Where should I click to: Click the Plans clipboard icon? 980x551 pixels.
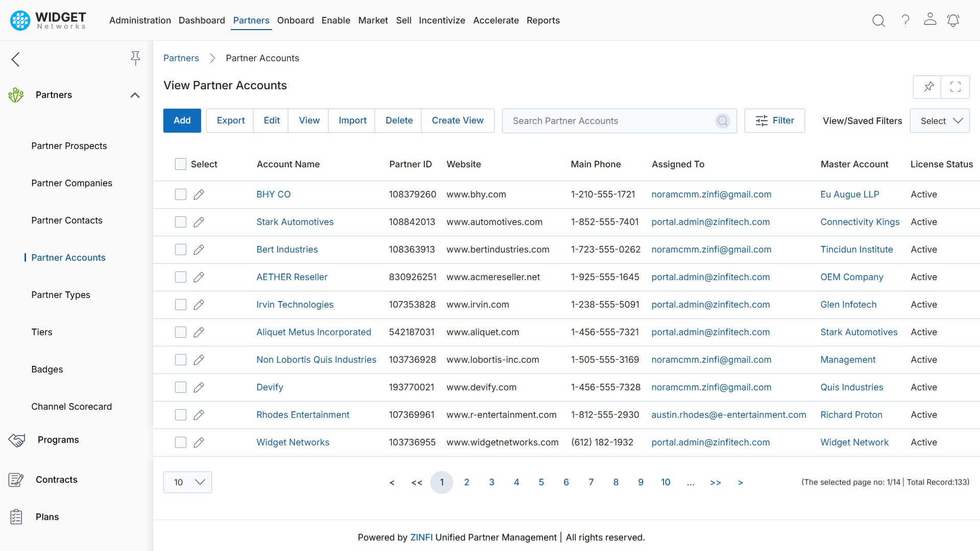point(16,517)
